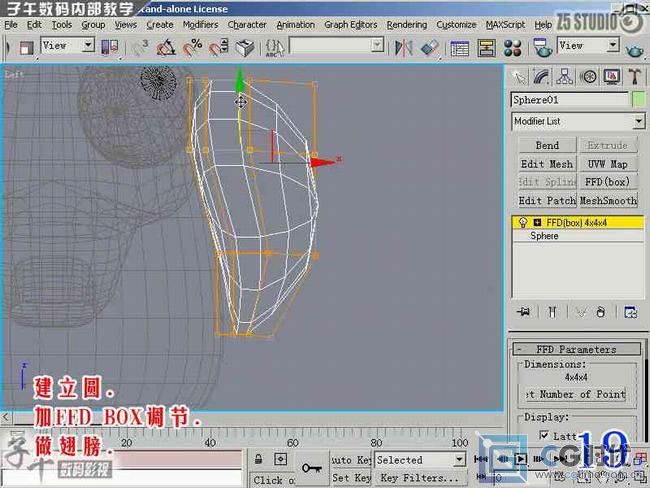Open the Schematic View icon
The width and height of the screenshot is (650, 488).
(x=486, y=48)
